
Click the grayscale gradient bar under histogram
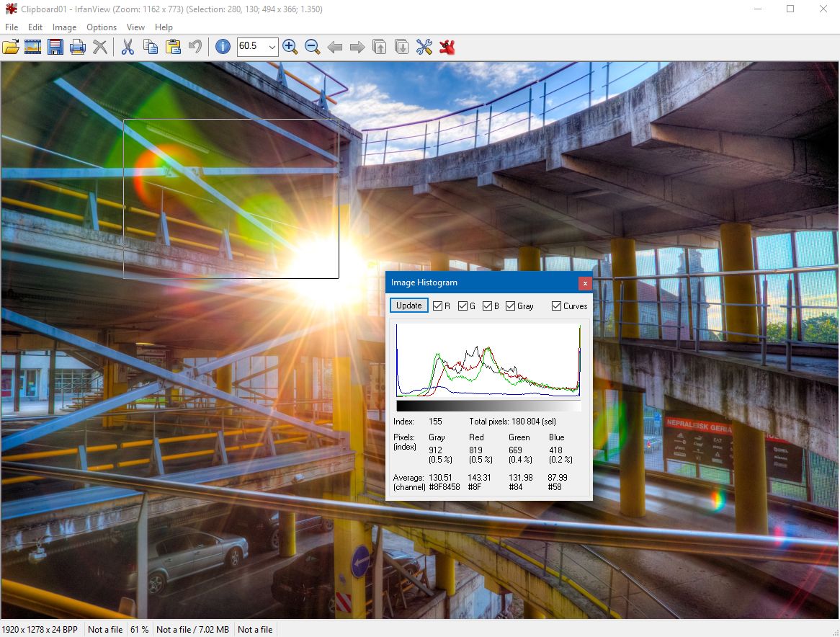(x=488, y=406)
